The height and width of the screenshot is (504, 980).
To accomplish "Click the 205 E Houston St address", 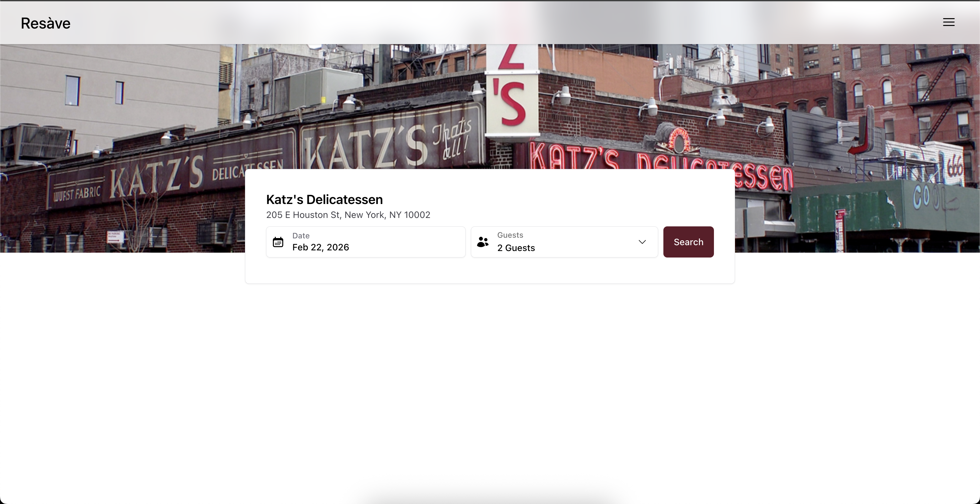I will (348, 215).
